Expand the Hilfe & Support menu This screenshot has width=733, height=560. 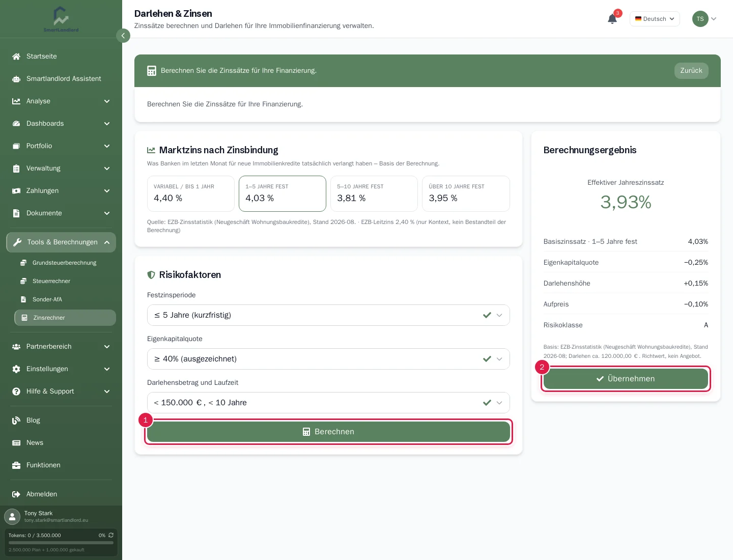[x=61, y=391]
